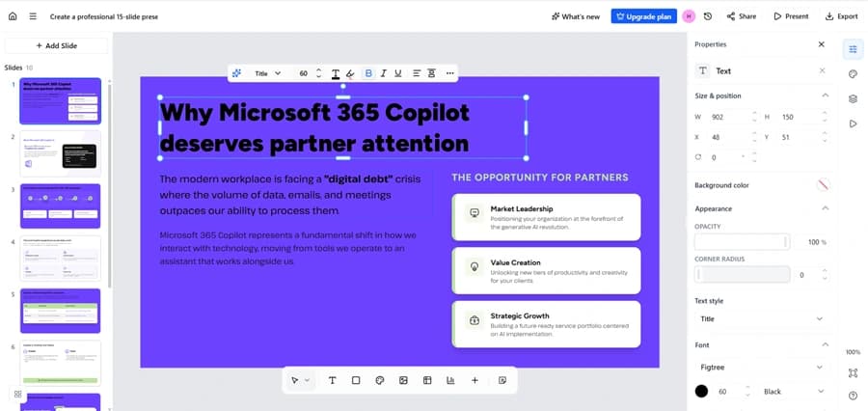Screen dimensions: 868x411
Task: Adjust the Corner radius slider
Action: [743, 275]
